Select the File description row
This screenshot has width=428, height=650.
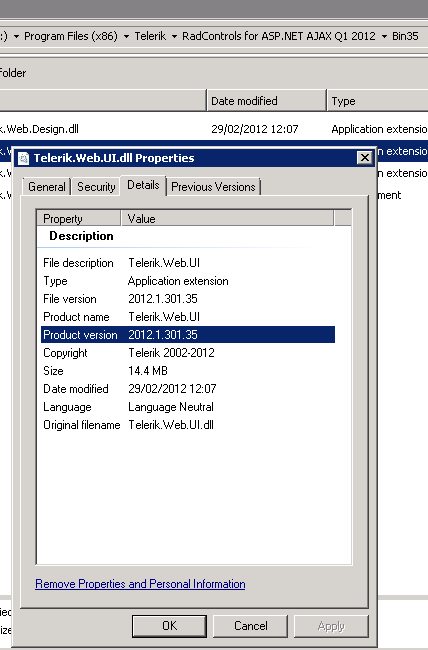coord(187,263)
